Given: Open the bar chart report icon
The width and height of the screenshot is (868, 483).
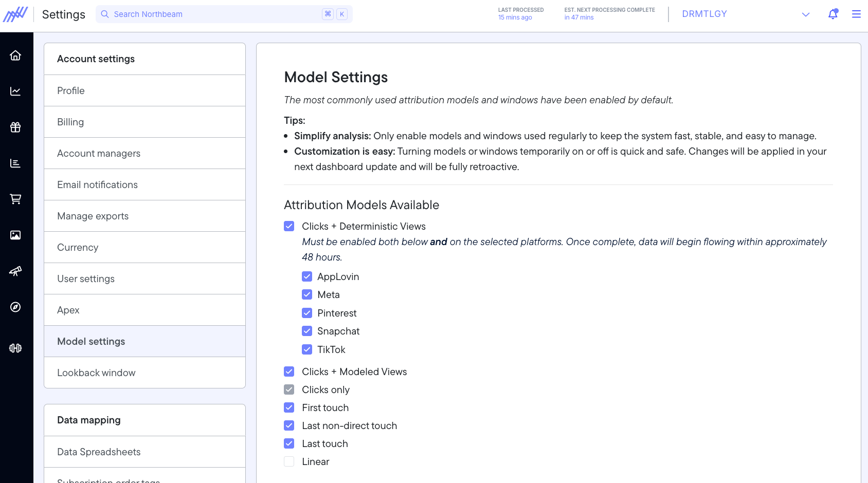Looking at the screenshot, I should pos(15,163).
